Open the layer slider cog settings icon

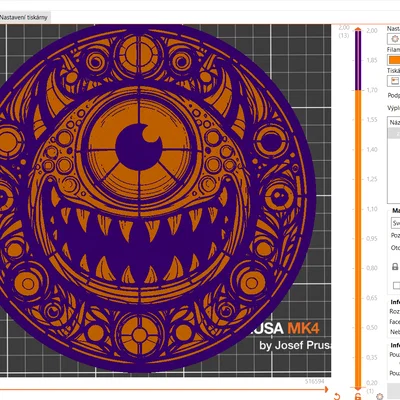coord(379,396)
